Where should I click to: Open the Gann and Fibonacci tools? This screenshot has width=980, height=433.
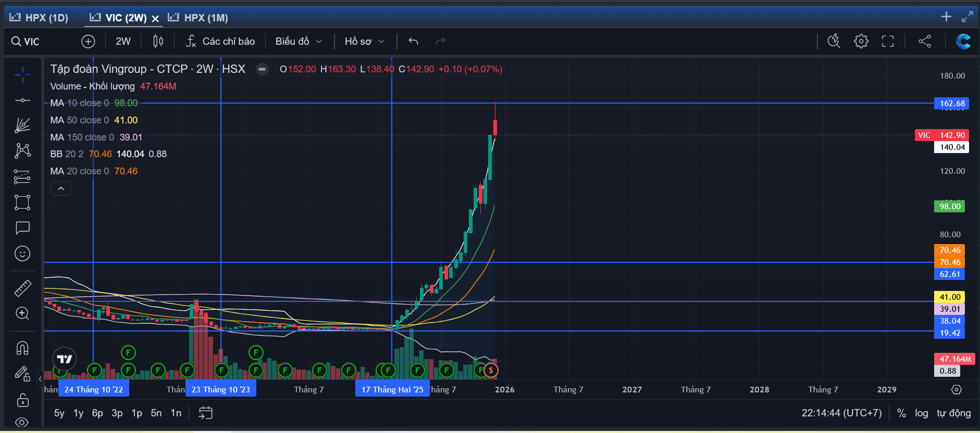coord(22,125)
